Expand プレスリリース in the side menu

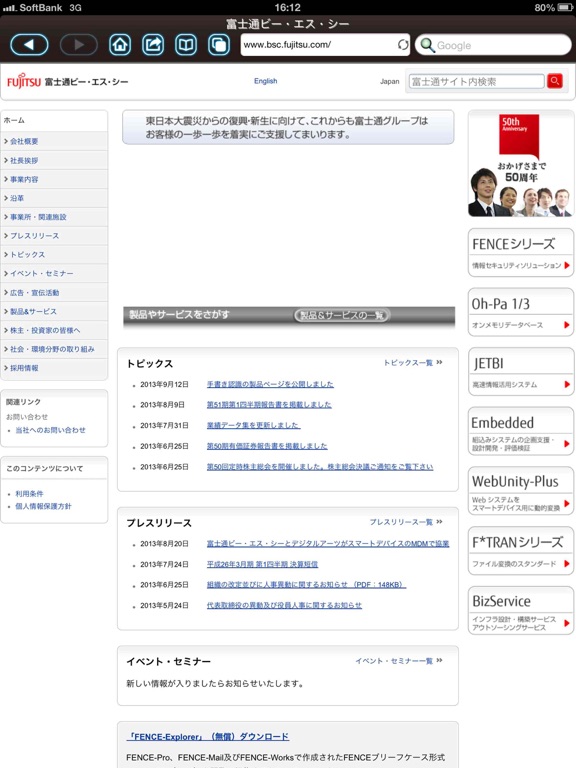[x=54, y=236]
